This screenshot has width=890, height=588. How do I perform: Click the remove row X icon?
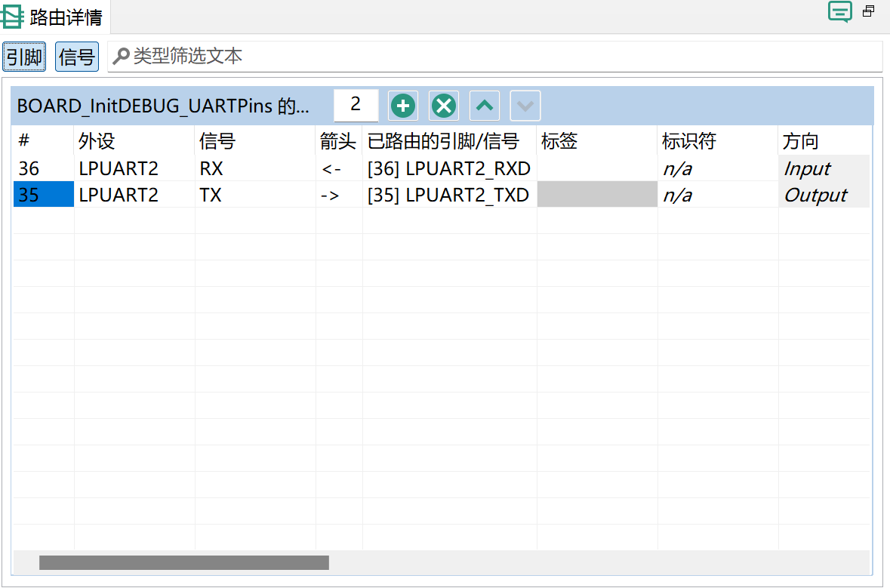(x=444, y=106)
